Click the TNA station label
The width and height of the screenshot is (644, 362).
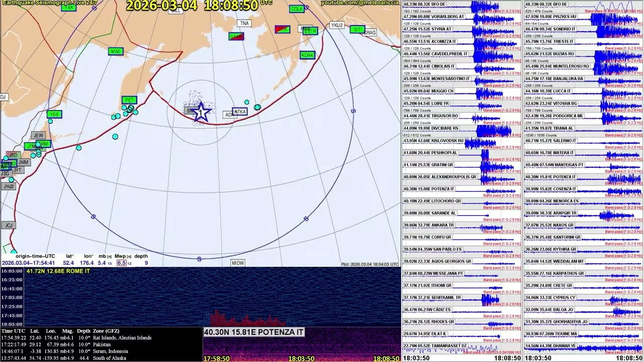[x=244, y=23]
